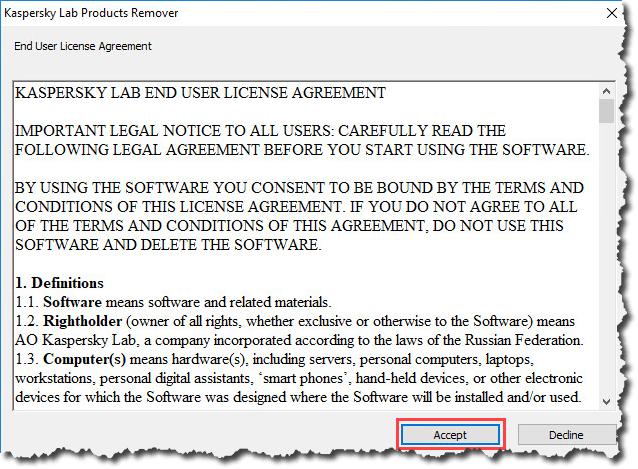Click the "BY USING THE SOFTWARE YOU CONSENT" line

coord(299,188)
